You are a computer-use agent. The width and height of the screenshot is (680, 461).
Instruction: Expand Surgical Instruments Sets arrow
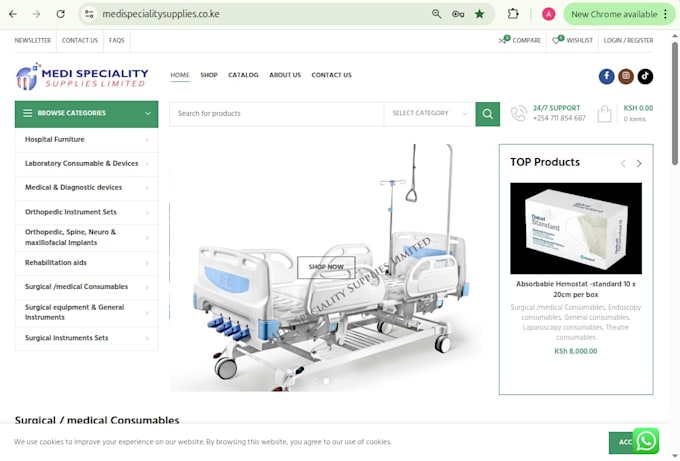147,338
